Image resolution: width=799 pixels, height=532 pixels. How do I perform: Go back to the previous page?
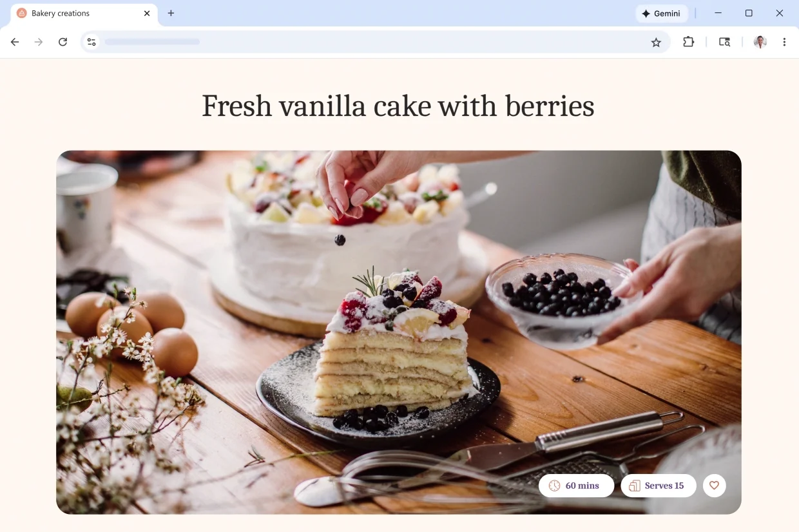coord(15,42)
